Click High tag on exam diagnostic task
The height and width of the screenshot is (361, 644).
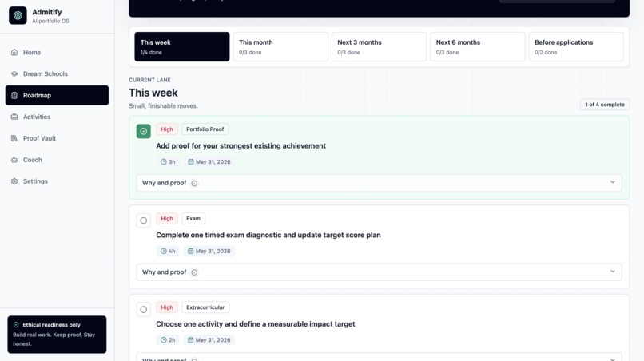pyautogui.click(x=167, y=219)
